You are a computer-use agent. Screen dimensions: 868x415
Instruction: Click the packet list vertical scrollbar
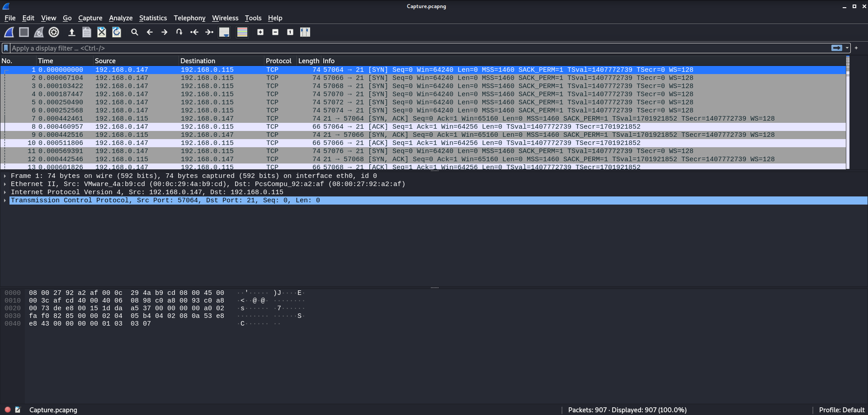[x=848, y=113]
